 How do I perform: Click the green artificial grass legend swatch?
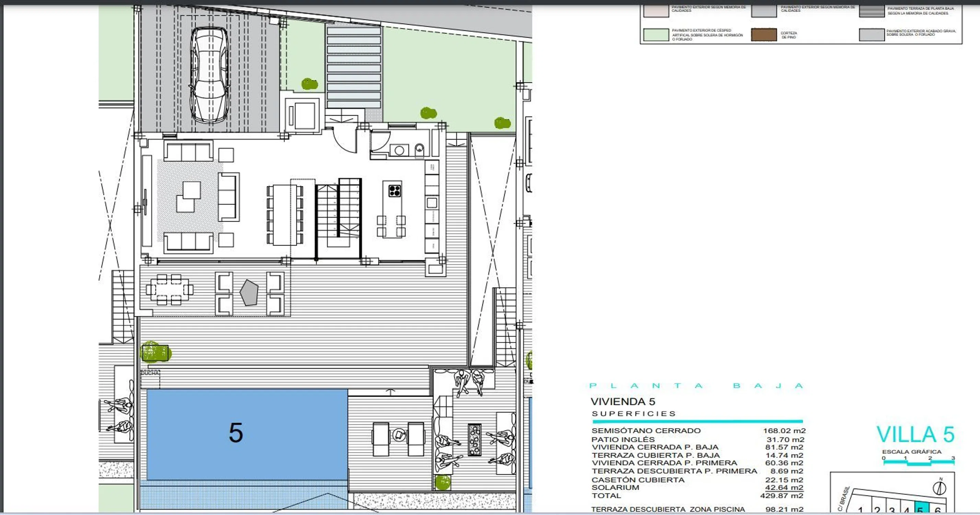point(656,35)
